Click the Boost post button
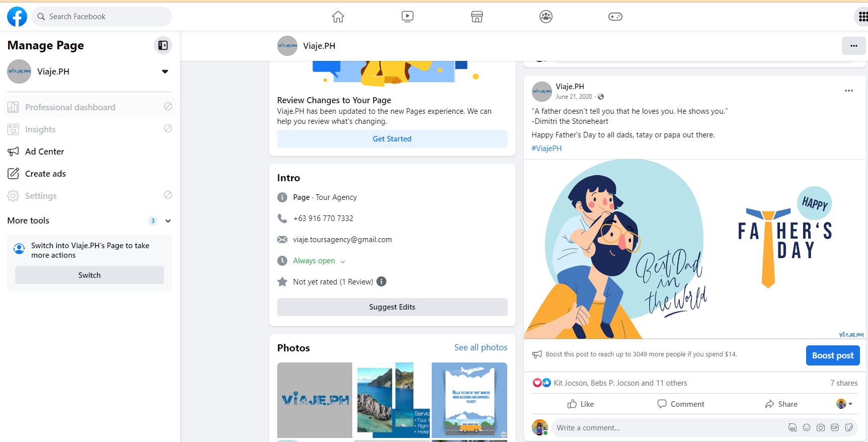This screenshot has width=868, height=442. (x=833, y=355)
